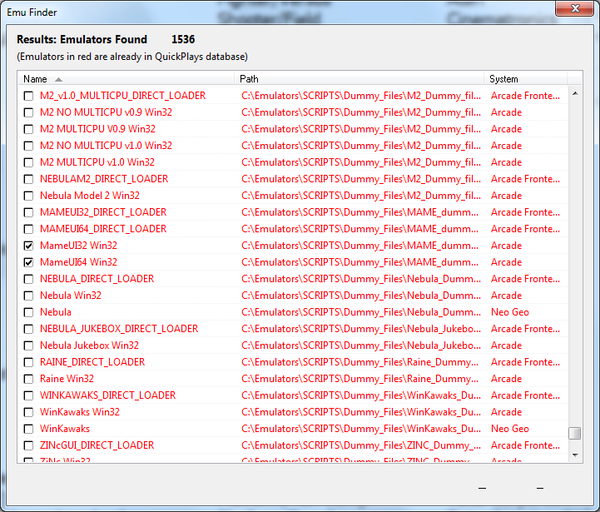The image size is (600, 512).
Task: Click the scrollbar up arrow
Action: [574, 94]
